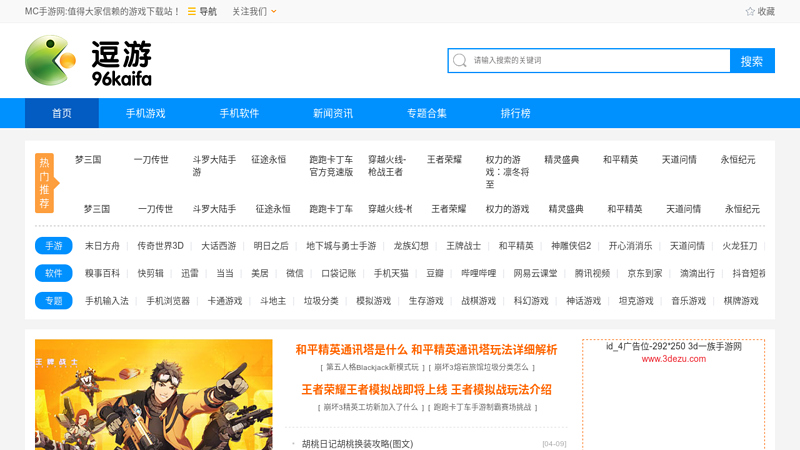Image resolution: width=800 pixels, height=450 pixels.
Task: Open the 专题合集 tab
Action: tap(427, 113)
